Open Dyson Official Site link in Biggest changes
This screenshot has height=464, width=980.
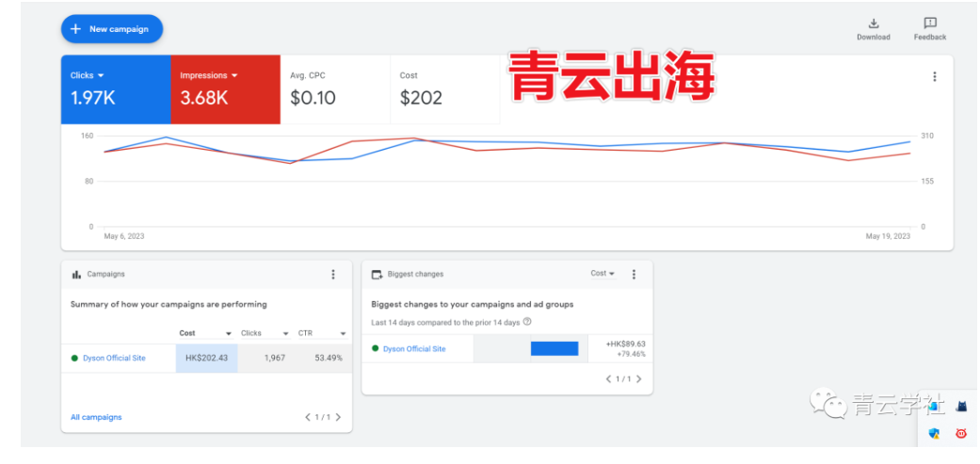click(414, 349)
